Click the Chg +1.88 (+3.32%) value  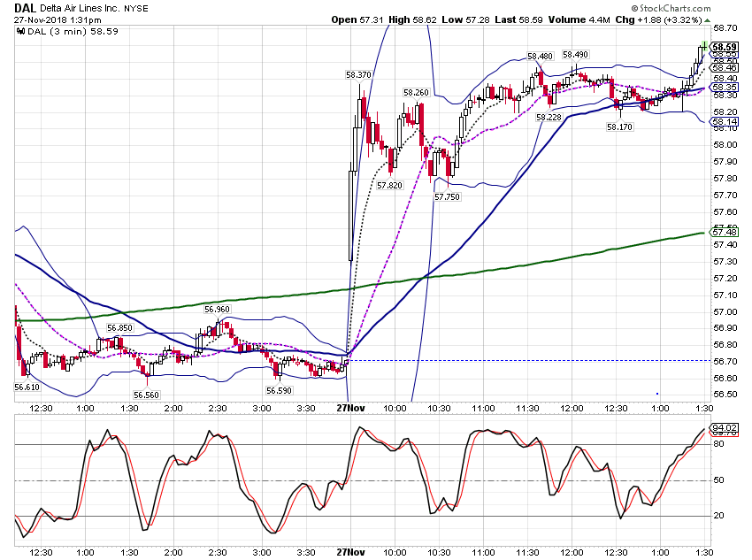658,19
